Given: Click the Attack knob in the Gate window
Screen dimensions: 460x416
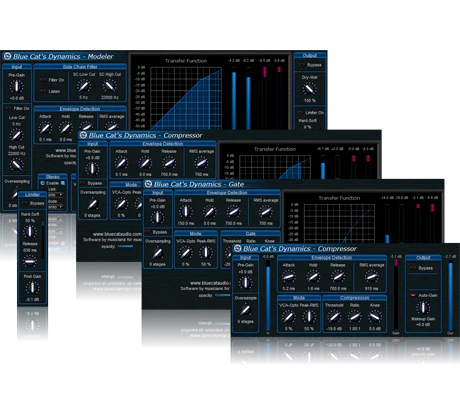Looking at the screenshot, I should point(186,212).
